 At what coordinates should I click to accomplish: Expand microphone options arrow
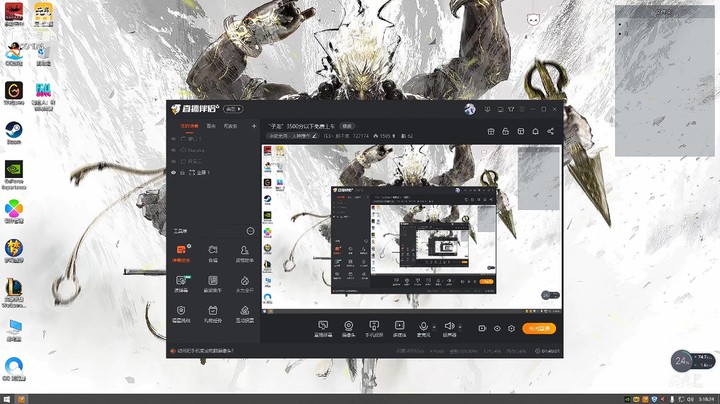pyautogui.click(x=434, y=327)
